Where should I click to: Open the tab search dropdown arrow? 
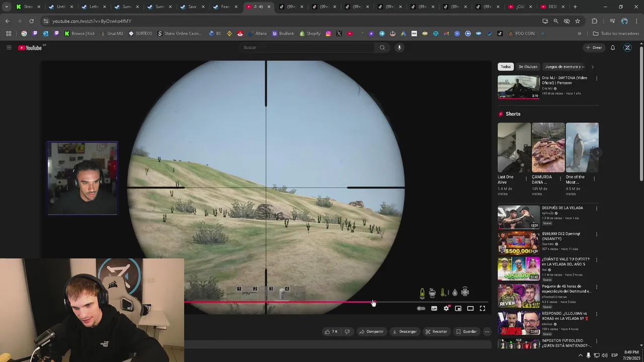click(x=7, y=7)
